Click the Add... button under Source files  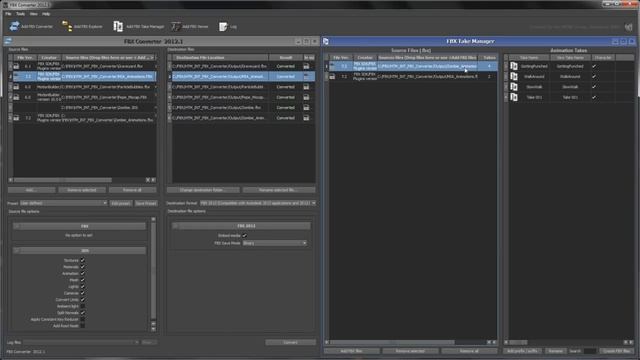(x=31, y=190)
